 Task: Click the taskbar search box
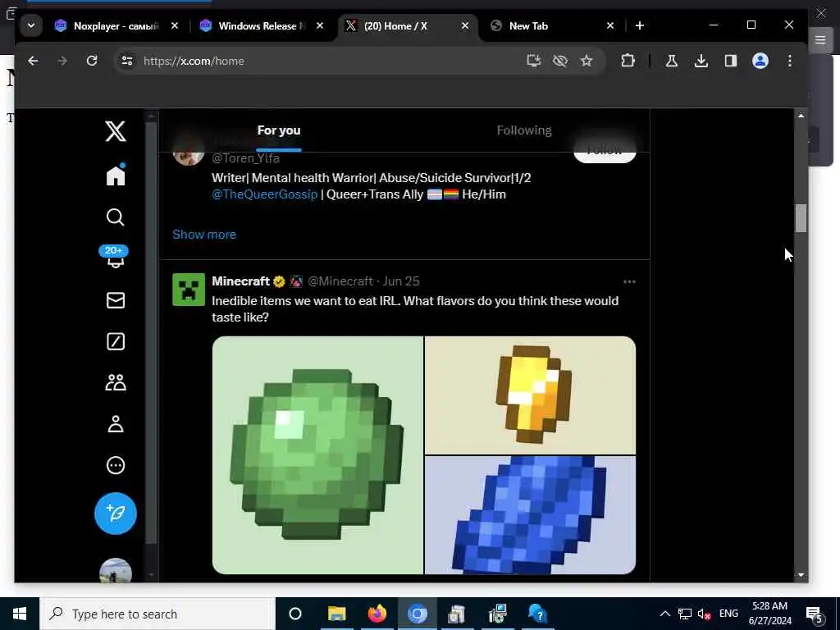coord(157,614)
